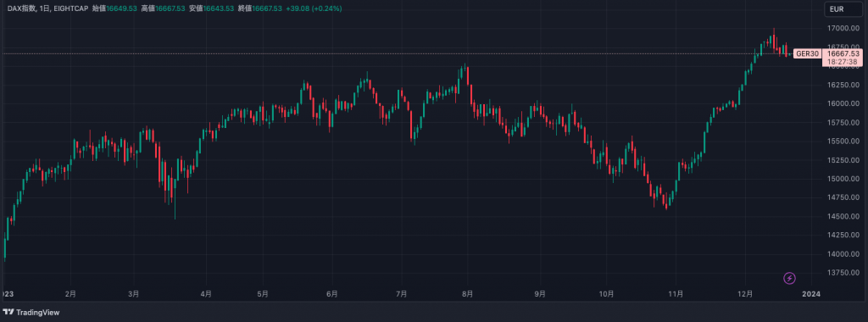
Task: Click the 2月 time axis label
Action: tap(70, 294)
